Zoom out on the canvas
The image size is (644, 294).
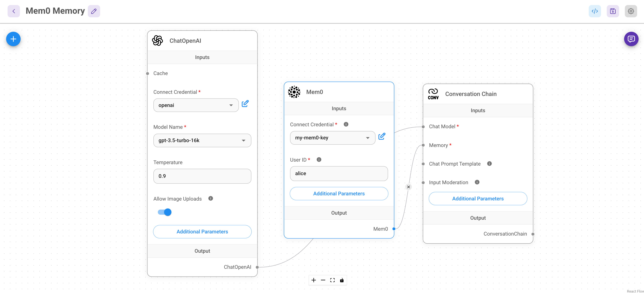click(323, 280)
